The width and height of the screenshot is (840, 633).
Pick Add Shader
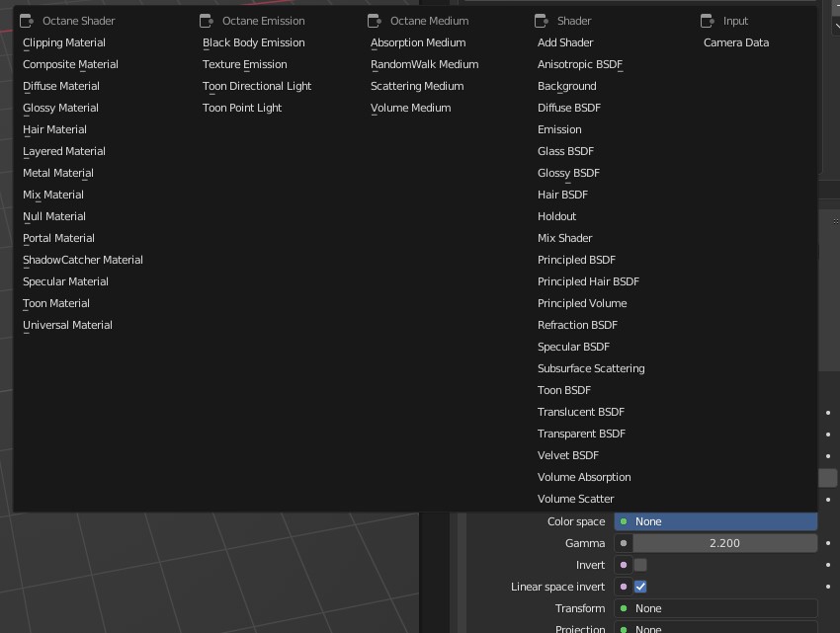pos(565,42)
